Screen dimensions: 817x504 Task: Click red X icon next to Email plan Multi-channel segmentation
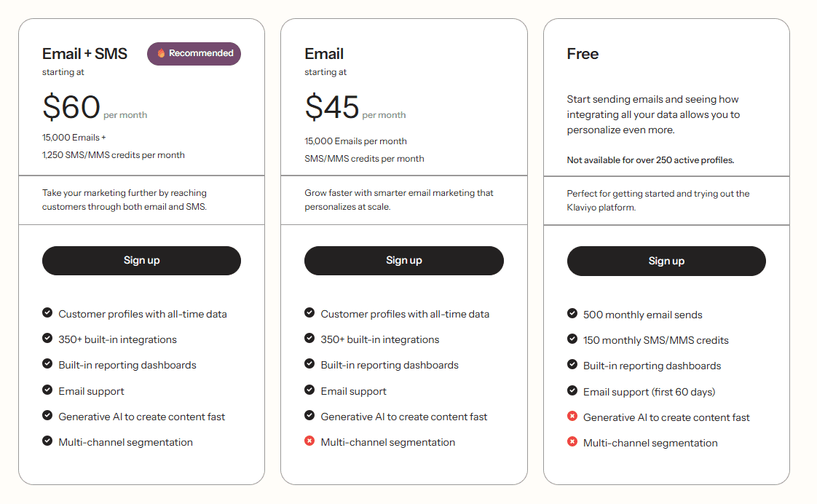309,441
